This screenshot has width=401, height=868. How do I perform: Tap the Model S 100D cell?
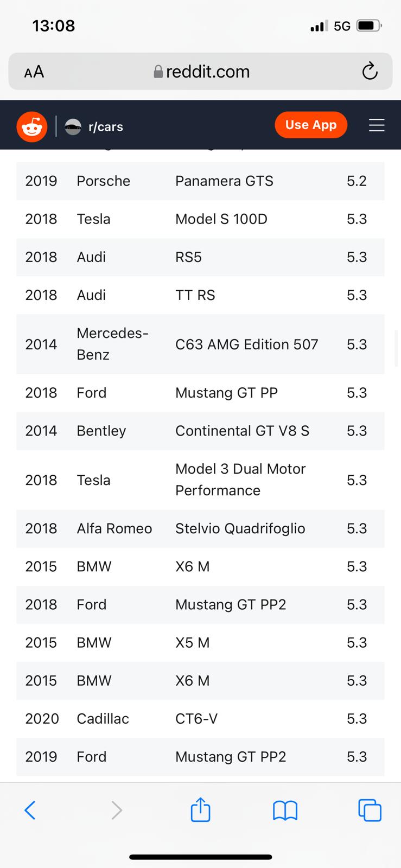(x=221, y=219)
